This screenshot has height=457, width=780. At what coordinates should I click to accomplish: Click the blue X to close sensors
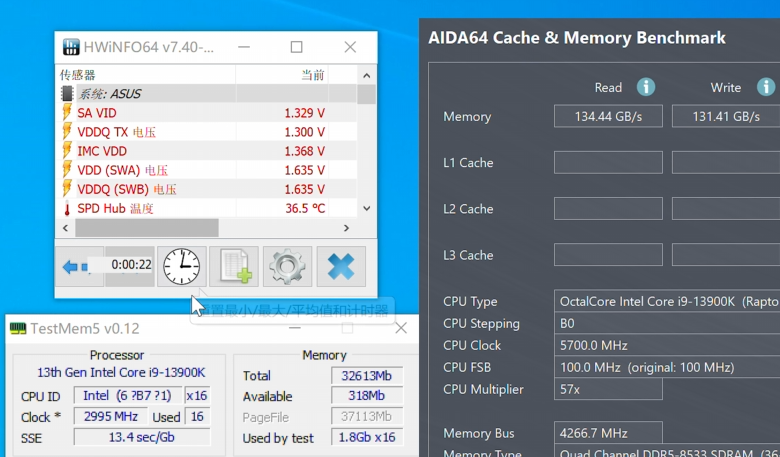click(x=341, y=266)
